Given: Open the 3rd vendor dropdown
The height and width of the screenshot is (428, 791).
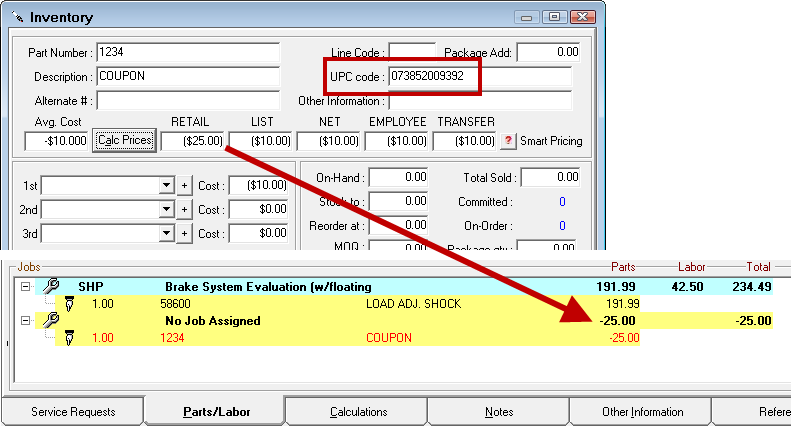Looking at the screenshot, I should [x=166, y=233].
